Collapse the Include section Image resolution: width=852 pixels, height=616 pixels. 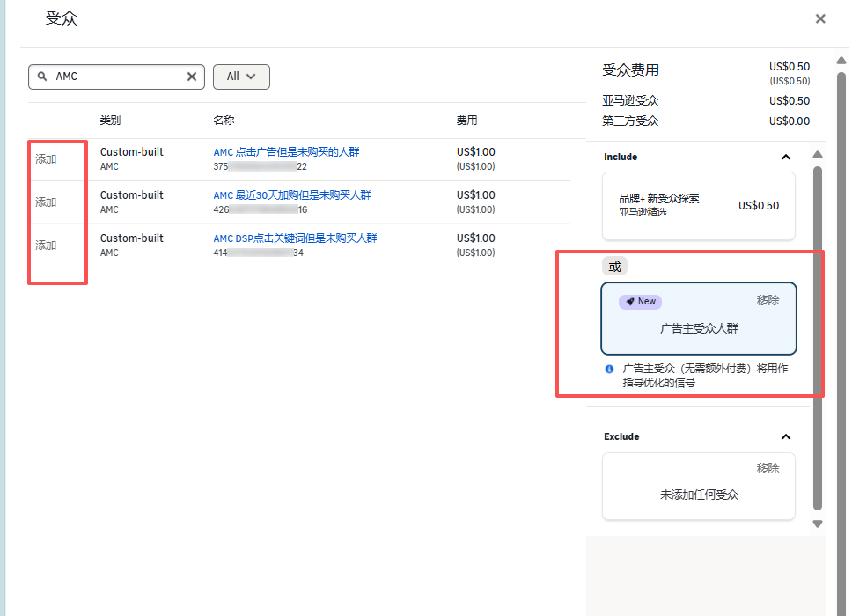[786, 157]
